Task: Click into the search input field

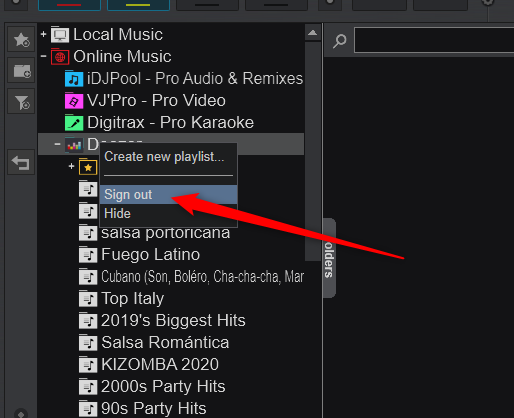Action: pyautogui.click(x=434, y=40)
